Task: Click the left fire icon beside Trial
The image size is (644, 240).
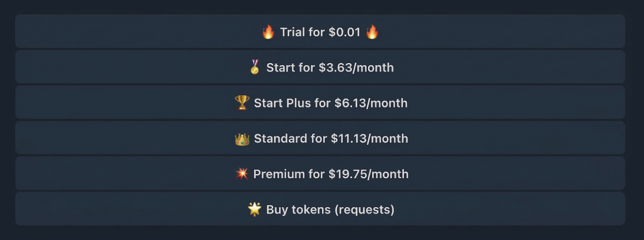Action: pos(268,32)
